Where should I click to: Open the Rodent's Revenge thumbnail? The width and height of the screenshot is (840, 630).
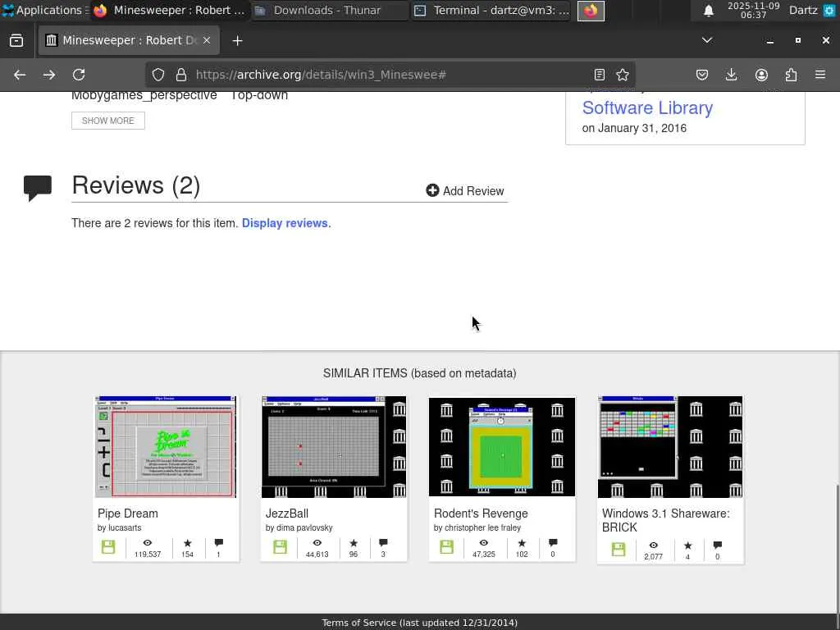502,447
